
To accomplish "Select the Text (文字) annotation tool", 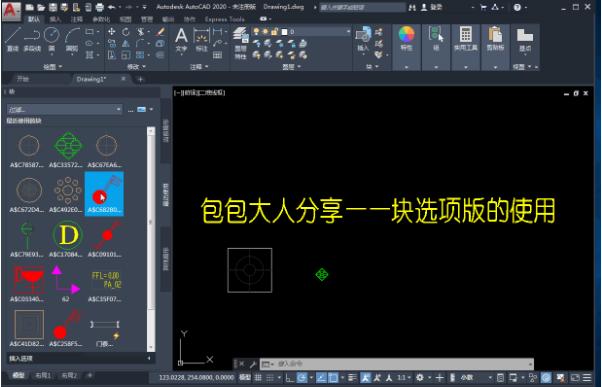I will (181, 40).
